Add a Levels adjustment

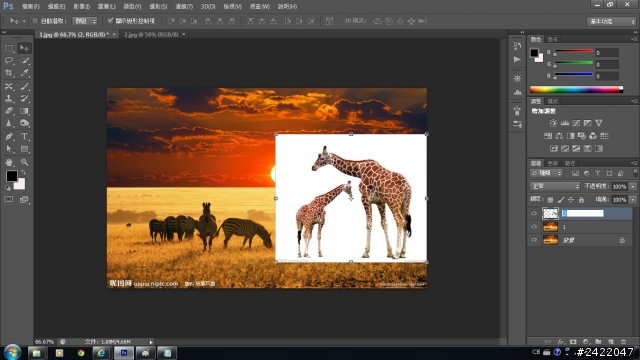point(565,123)
